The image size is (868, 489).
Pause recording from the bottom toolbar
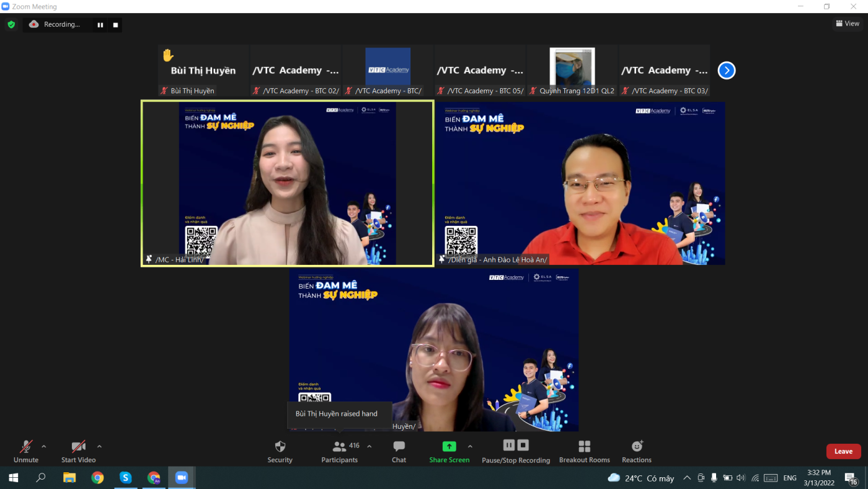(509, 446)
